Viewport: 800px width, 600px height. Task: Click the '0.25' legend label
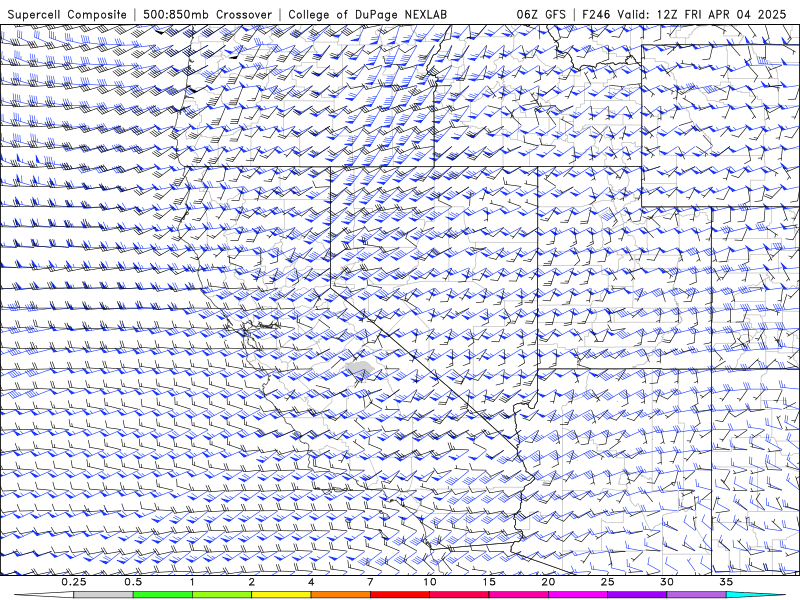point(74,582)
